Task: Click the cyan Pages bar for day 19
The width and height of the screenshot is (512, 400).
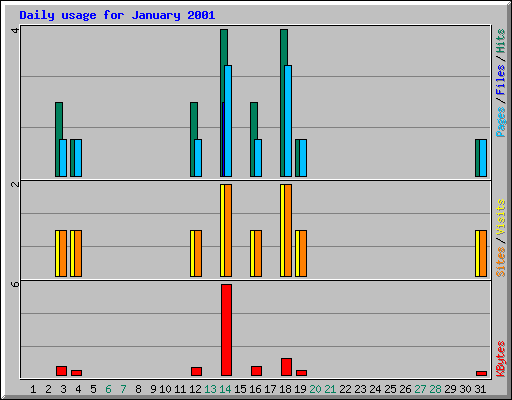Action: [x=303, y=158]
